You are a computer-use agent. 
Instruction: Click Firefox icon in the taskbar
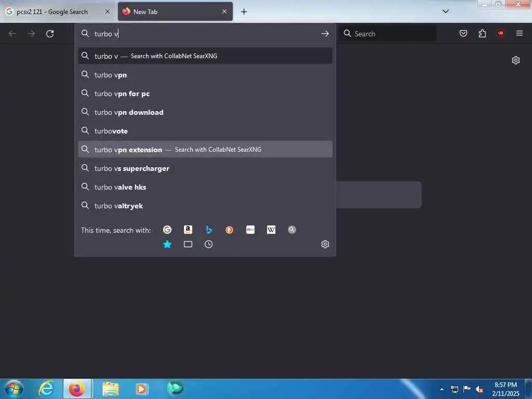tap(77, 389)
